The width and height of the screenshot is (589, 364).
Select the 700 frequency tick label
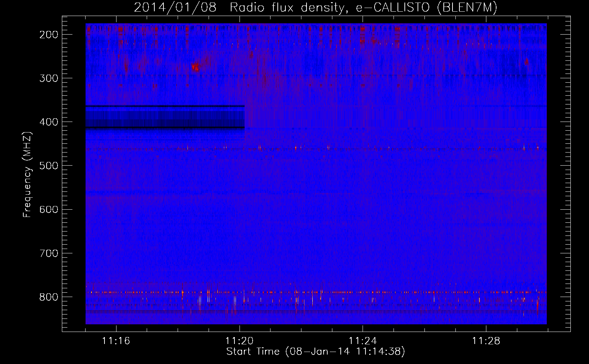click(48, 253)
